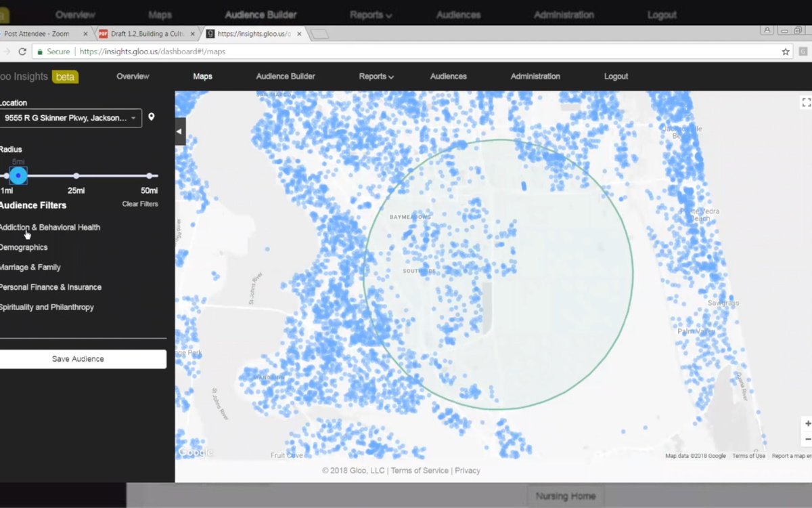812x508 pixels.
Task: Zoom in using the map's plus button
Action: [x=808, y=424]
